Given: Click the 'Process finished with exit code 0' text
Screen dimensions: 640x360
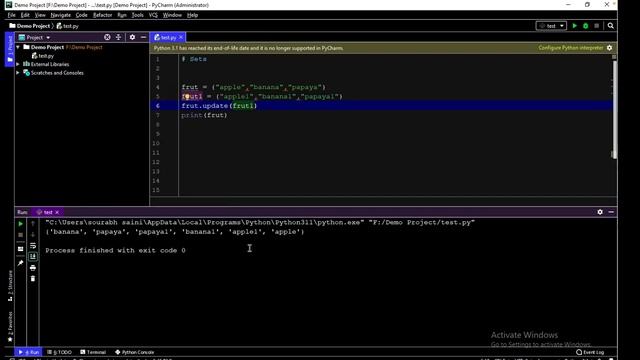Looking at the screenshot, I should pyautogui.click(x=115, y=250).
